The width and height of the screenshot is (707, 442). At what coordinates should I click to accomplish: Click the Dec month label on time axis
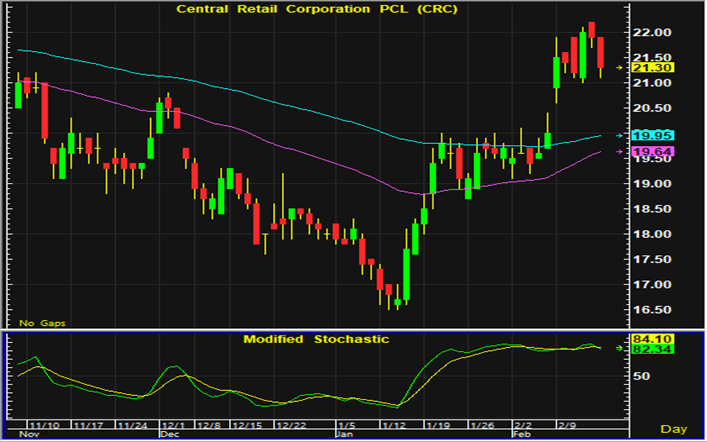pos(168,436)
